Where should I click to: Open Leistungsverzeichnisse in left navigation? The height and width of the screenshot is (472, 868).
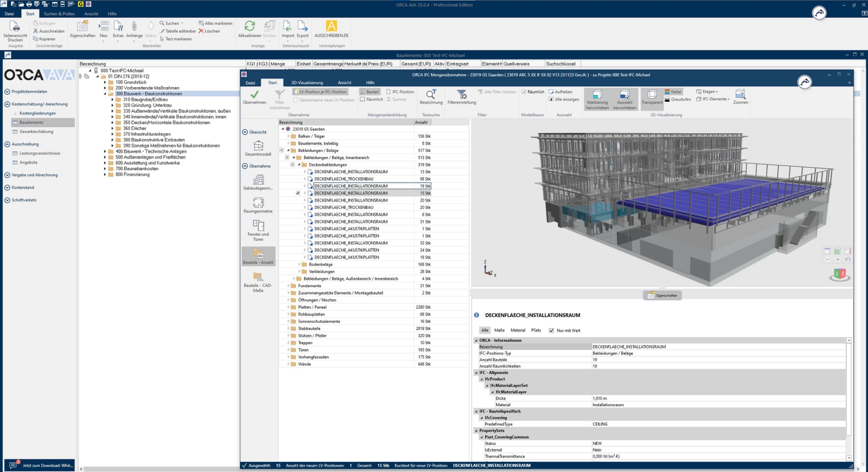click(x=39, y=153)
